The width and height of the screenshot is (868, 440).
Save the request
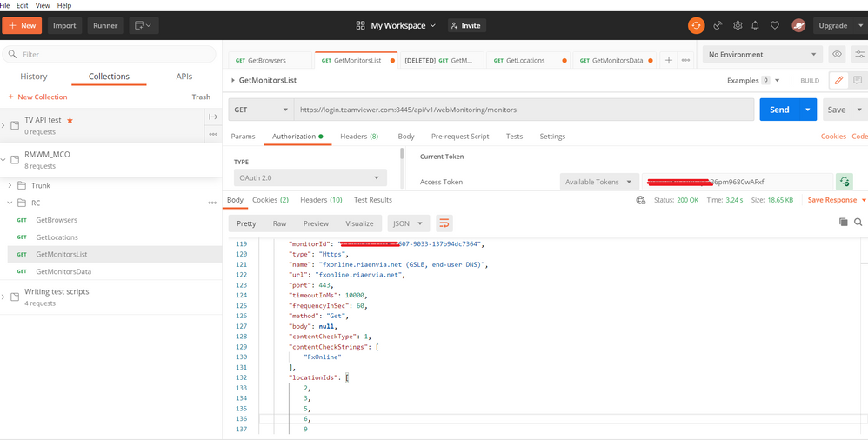[x=837, y=110]
